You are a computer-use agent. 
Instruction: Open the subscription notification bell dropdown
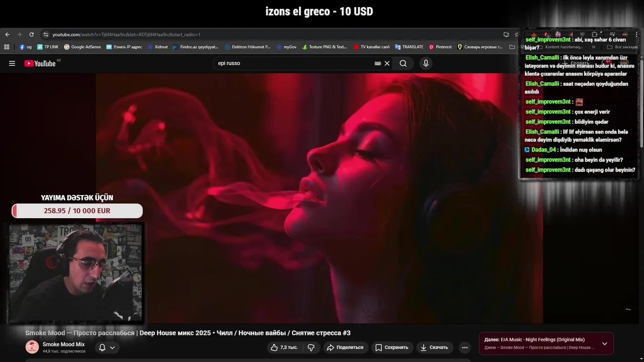107,347
